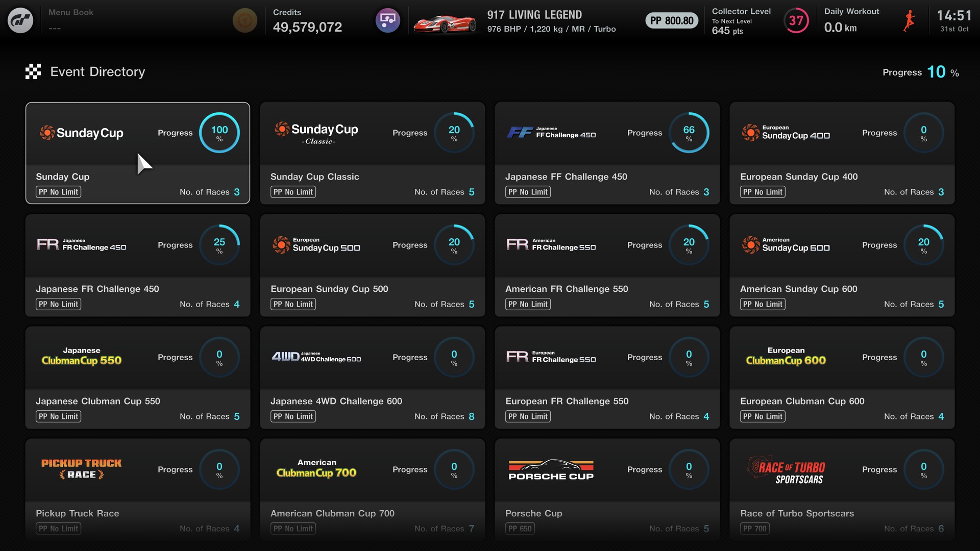This screenshot has width=980, height=551.
Task: Select European Sunday Cup 400 card
Action: (842, 153)
